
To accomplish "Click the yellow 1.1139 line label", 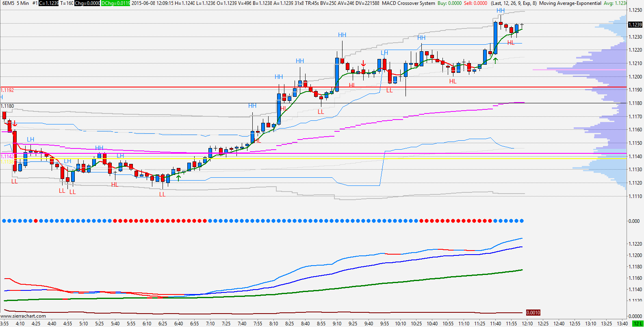I will pos(7,162).
